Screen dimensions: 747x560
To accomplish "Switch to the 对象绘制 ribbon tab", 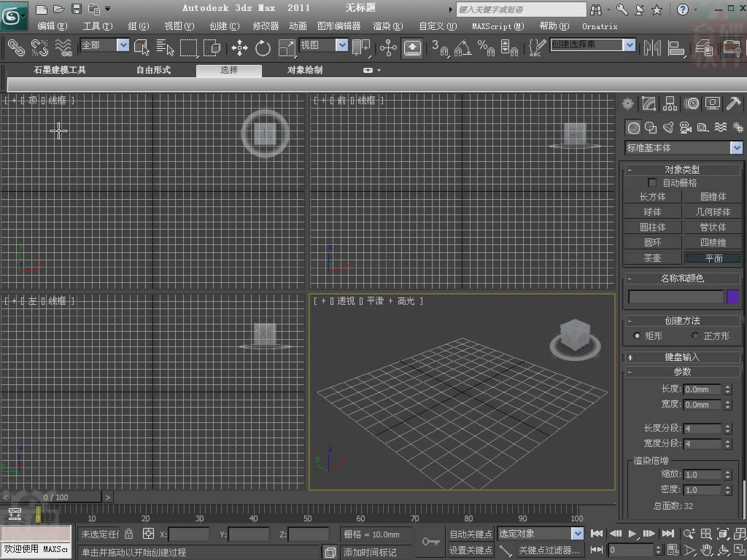I will click(x=305, y=70).
